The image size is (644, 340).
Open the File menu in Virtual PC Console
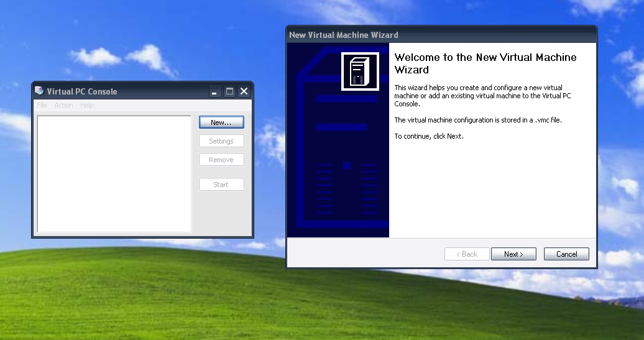42,105
